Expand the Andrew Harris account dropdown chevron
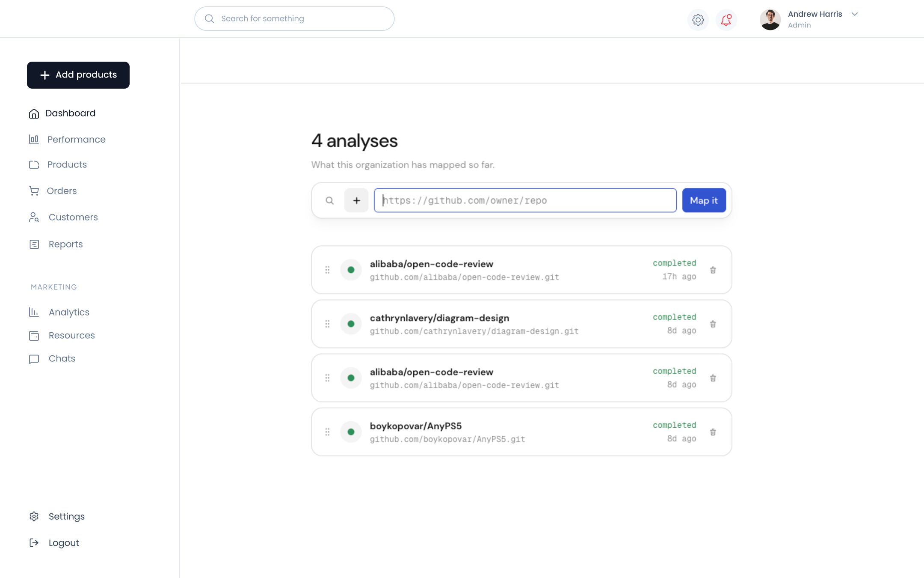The height and width of the screenshot is (578, 924). 855,14
